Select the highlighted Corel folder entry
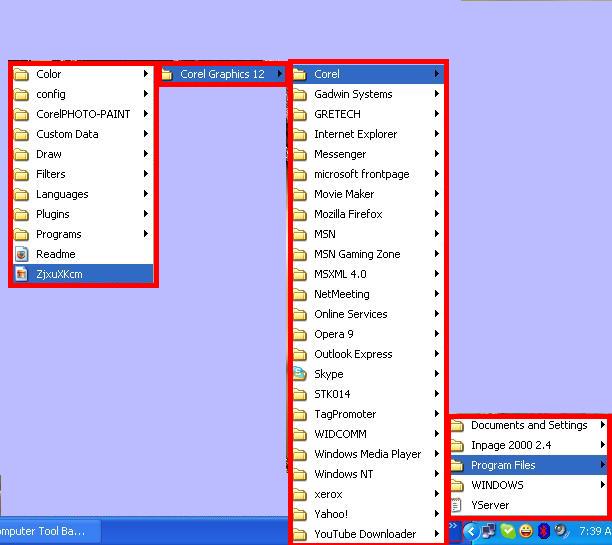The height and width of the screenshot is (545, 612). (x=368, y=74)
